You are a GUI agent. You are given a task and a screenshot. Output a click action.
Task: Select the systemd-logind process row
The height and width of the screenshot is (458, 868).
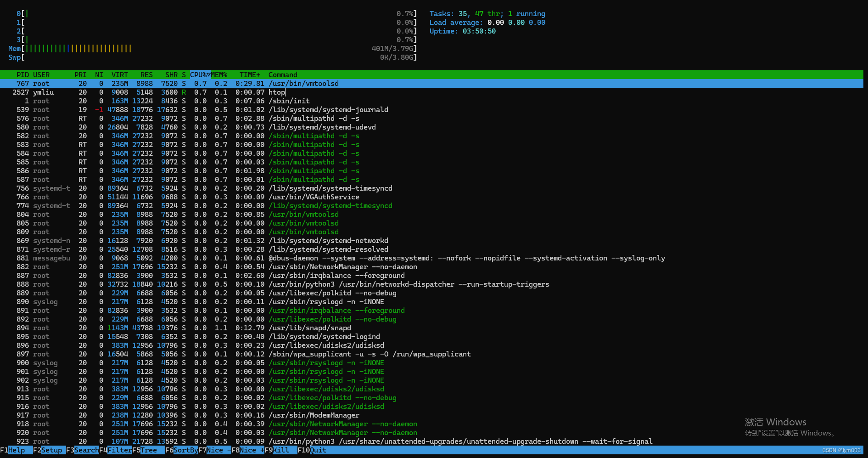(431, 337)
